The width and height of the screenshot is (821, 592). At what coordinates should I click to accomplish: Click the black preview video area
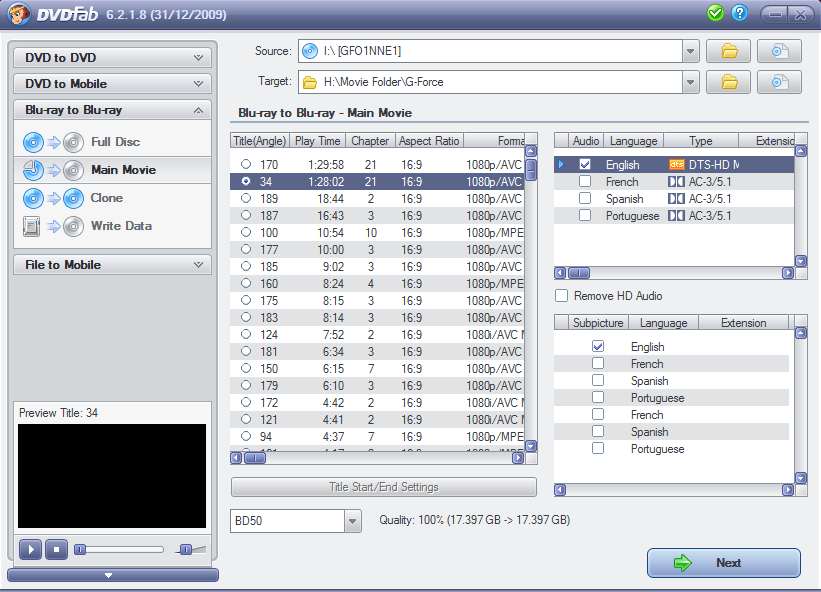pyautogui.click(x=112, y=476)
